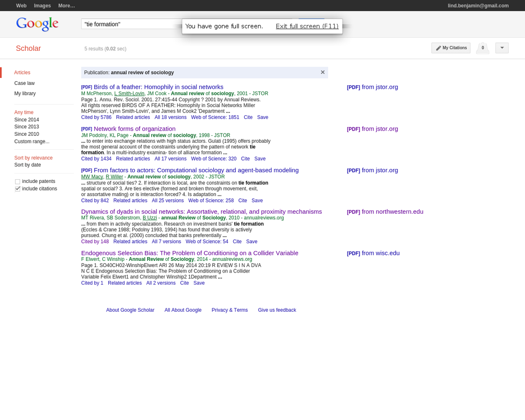Click the Google logo
This screenshot has height=420, width=525.
click(37, 24)
